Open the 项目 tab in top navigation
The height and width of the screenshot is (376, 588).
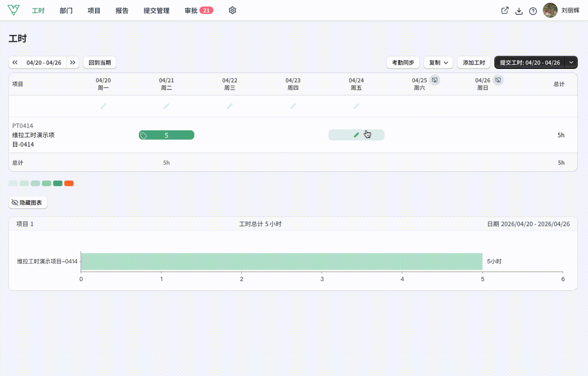tap(94, 10)
